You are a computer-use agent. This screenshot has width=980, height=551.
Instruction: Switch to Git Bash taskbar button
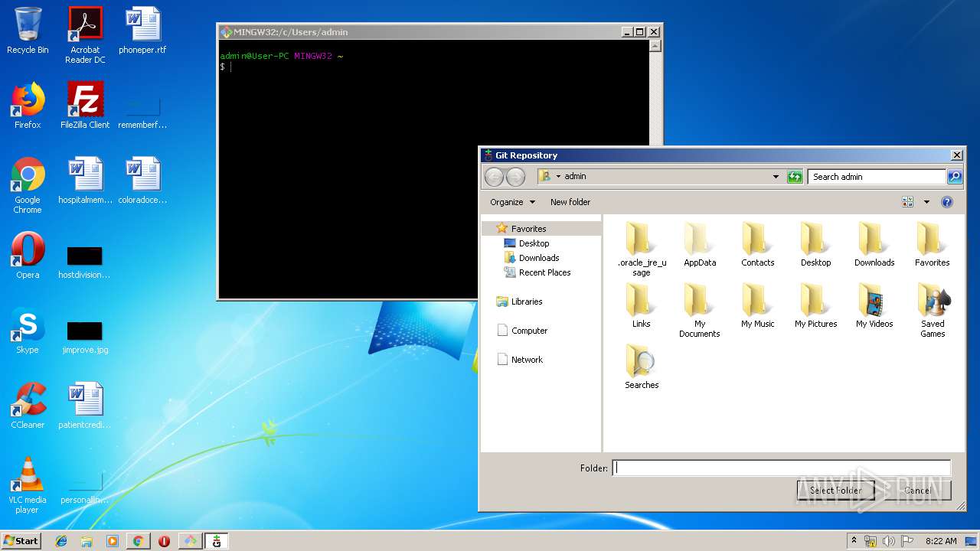(x=190, y=541)
